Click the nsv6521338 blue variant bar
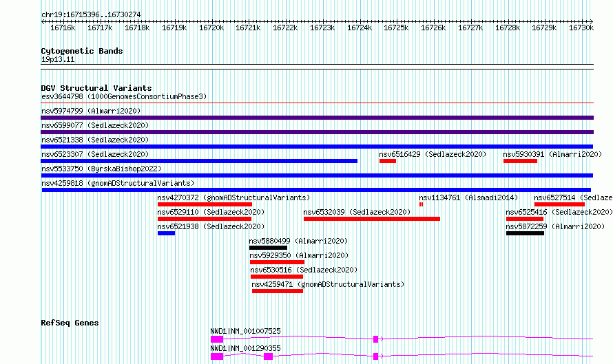Viewport: 613px width, 364px height. tap(317, 147)
